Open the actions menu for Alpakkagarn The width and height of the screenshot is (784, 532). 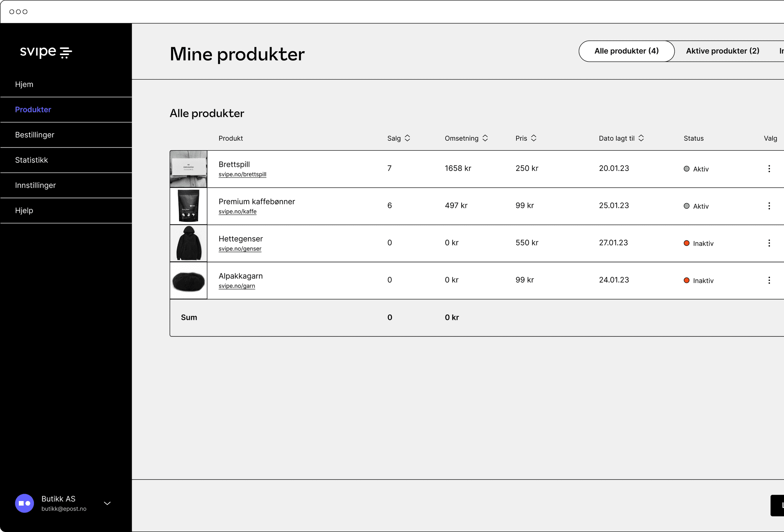[x=770, y=280]
